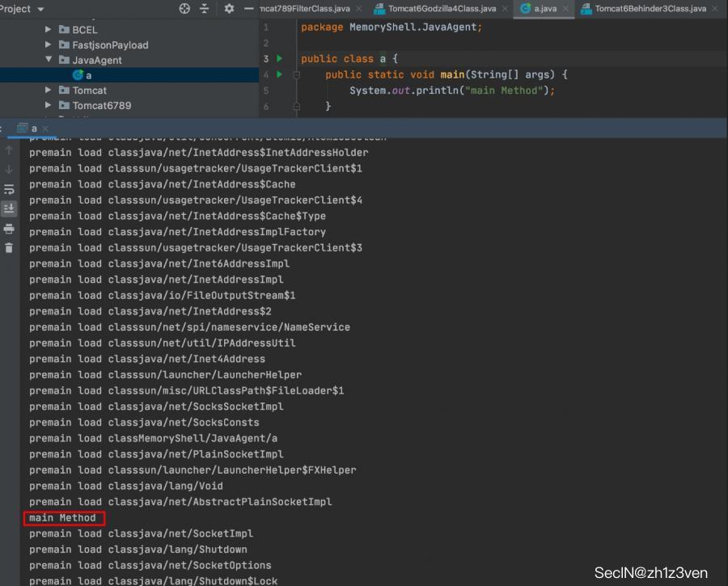Click the down arrow in console toolbar
Image resolution: width=728 pixels, height=586 pixels.
tap(9, 170)
